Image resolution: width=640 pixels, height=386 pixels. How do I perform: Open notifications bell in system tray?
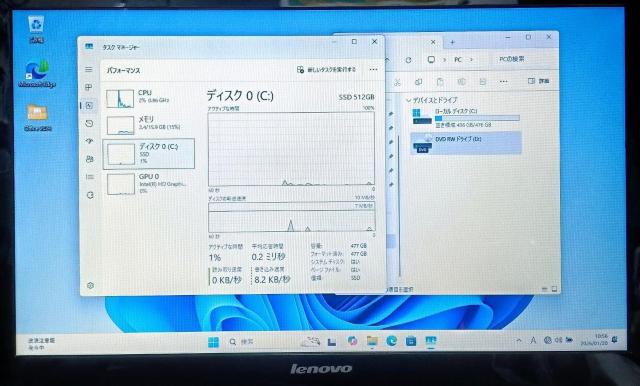tap(615, 339)
